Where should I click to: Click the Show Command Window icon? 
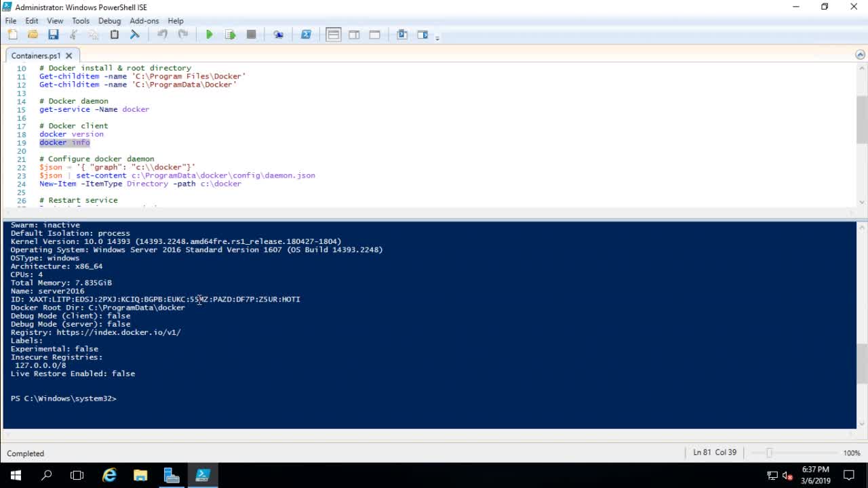[402, 35]
